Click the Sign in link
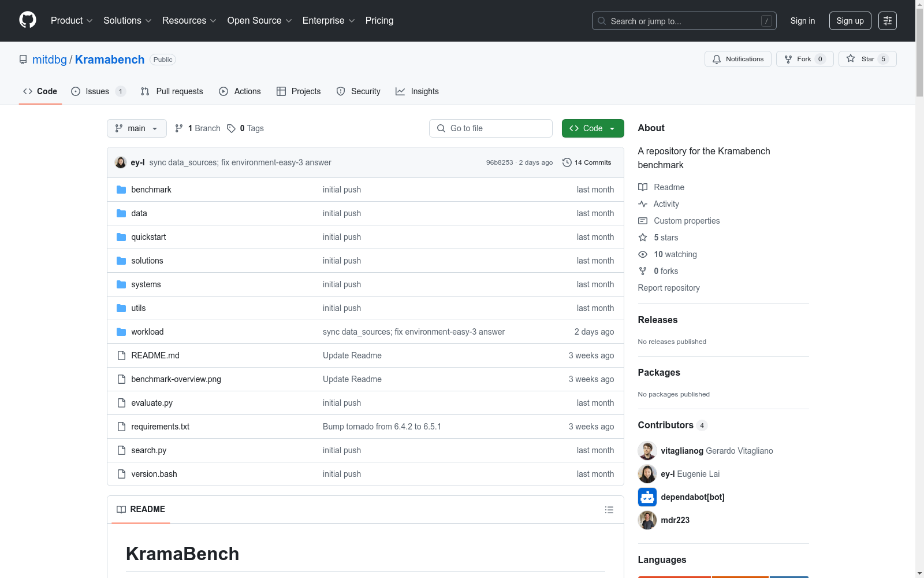 click(803, 21)
